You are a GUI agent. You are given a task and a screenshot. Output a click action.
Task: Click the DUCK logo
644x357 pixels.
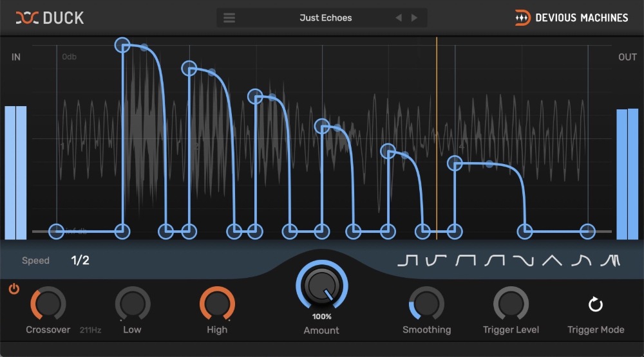click(x=50, y=17)
